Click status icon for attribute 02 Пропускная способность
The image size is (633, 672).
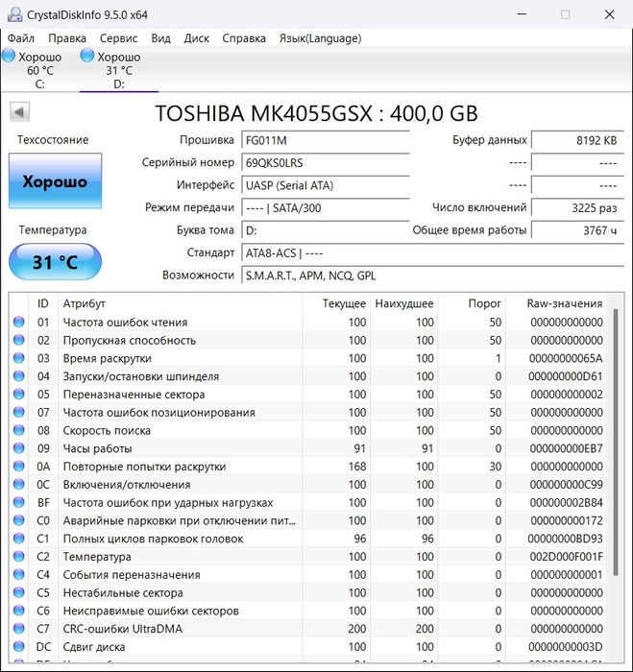19,340
